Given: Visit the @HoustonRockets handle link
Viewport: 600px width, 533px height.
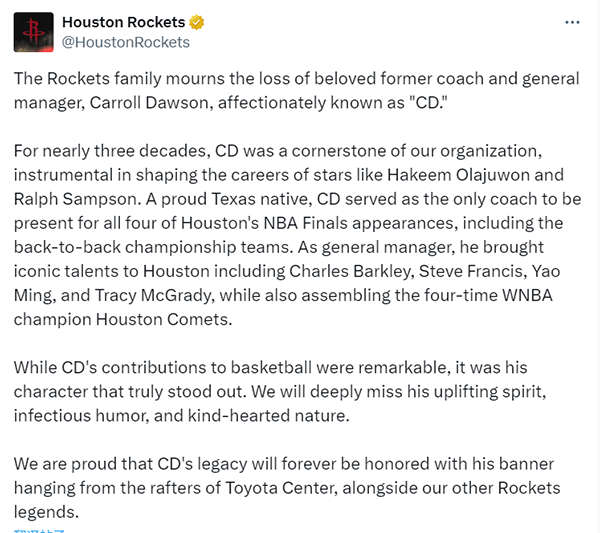Looking at the screenshot, I should tap(126, 42).
